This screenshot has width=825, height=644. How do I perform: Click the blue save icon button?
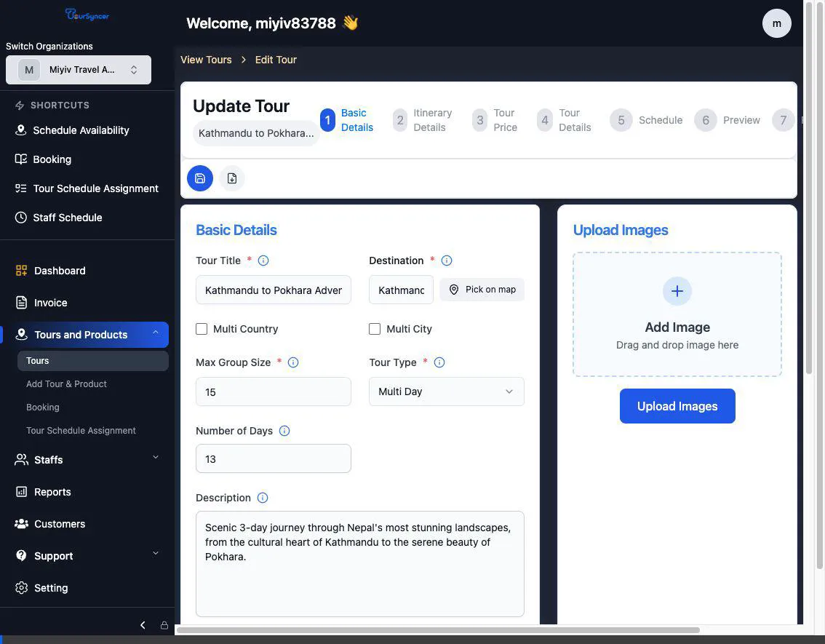[x=200, y=178]
